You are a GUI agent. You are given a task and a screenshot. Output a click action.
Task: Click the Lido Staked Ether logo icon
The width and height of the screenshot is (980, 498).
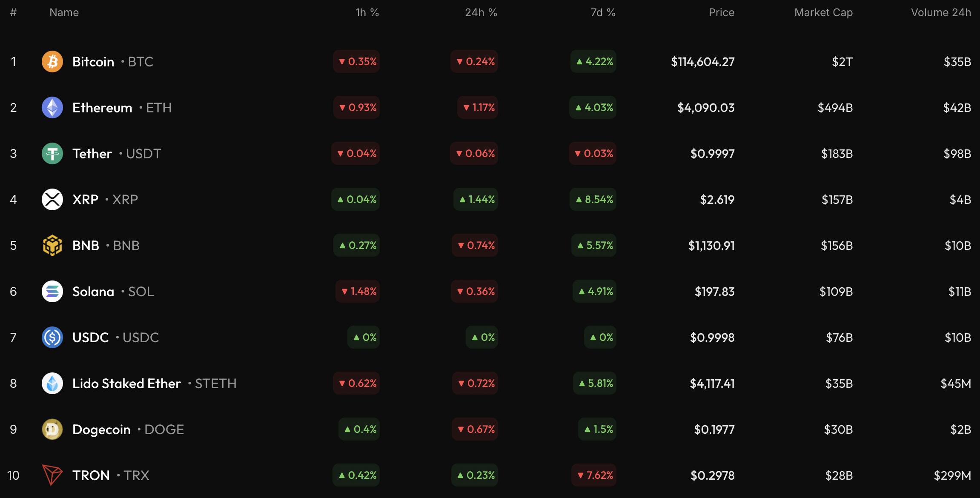coord(52,384)
